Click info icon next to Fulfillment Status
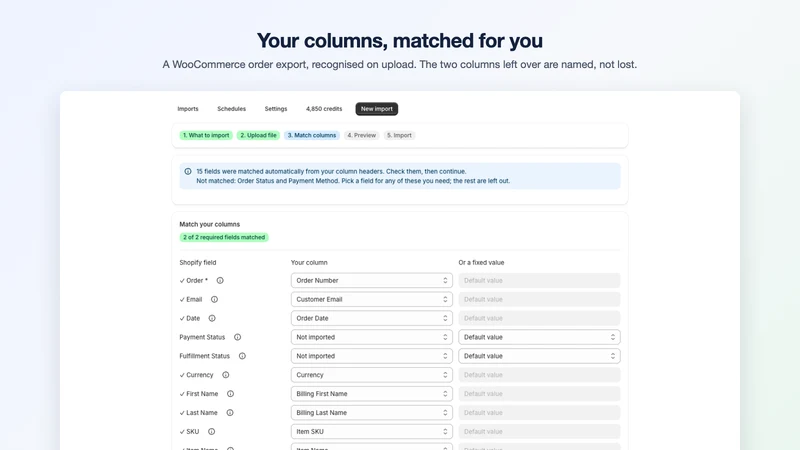The image size is (800, 450). [x=242, y=356]
